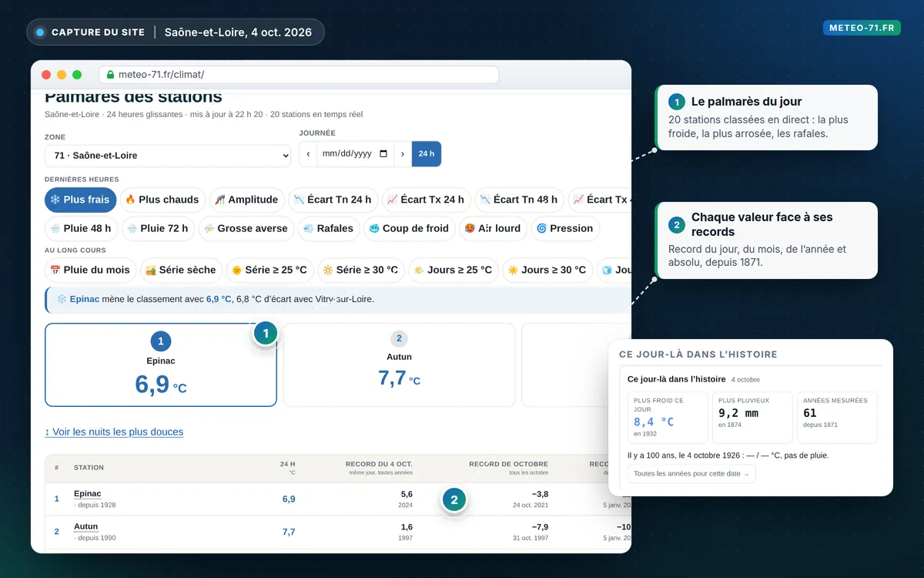Click the Station column header
The image size is (924, 578).
[x=89, y=468]
